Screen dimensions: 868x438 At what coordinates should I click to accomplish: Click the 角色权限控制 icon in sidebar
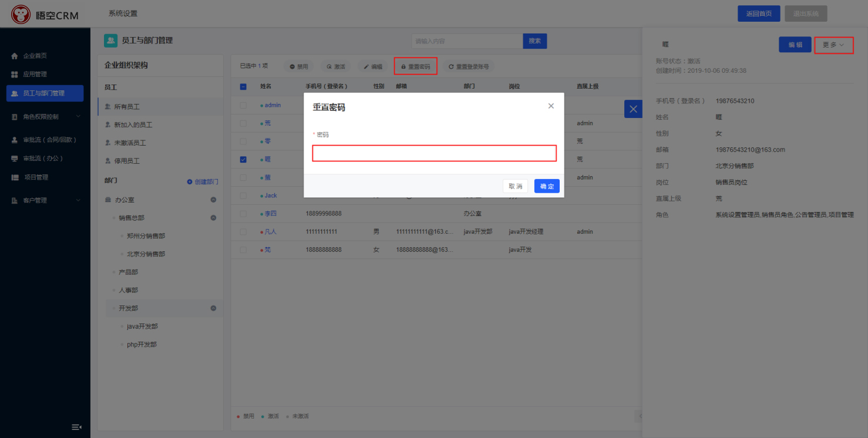click(x=15, y=117)
